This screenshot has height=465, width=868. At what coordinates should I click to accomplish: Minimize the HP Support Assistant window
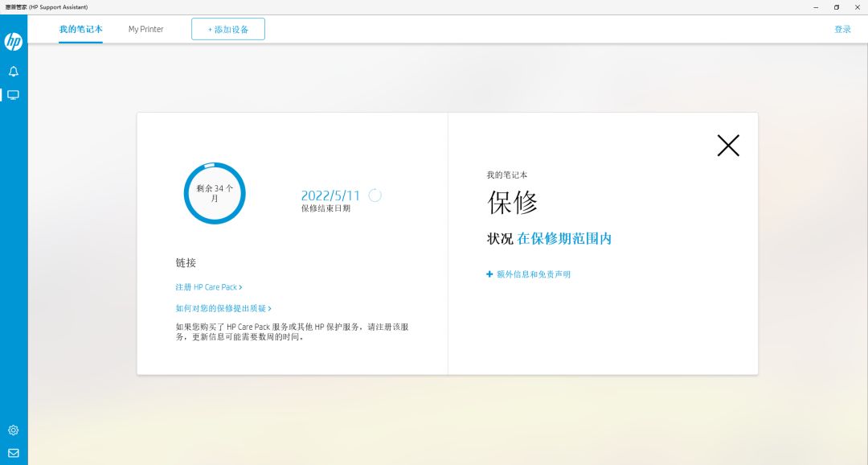[816, 7]
